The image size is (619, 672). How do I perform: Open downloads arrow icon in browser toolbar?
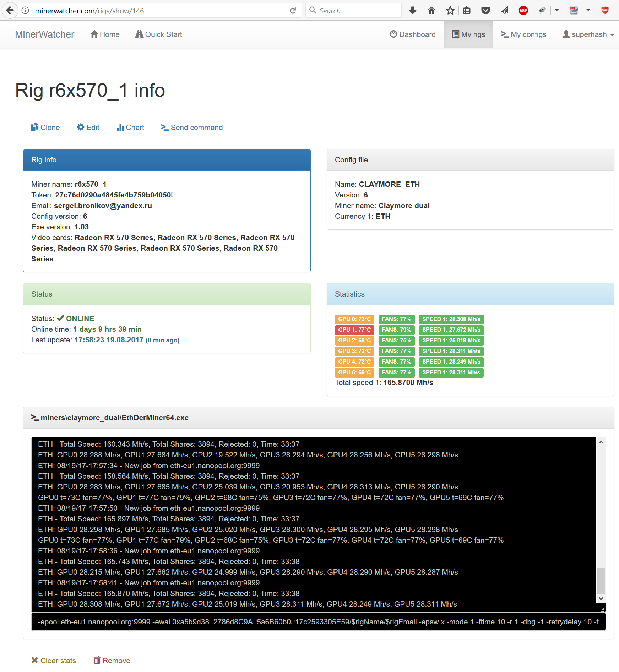pyautogui.click(x=413, y=11)
